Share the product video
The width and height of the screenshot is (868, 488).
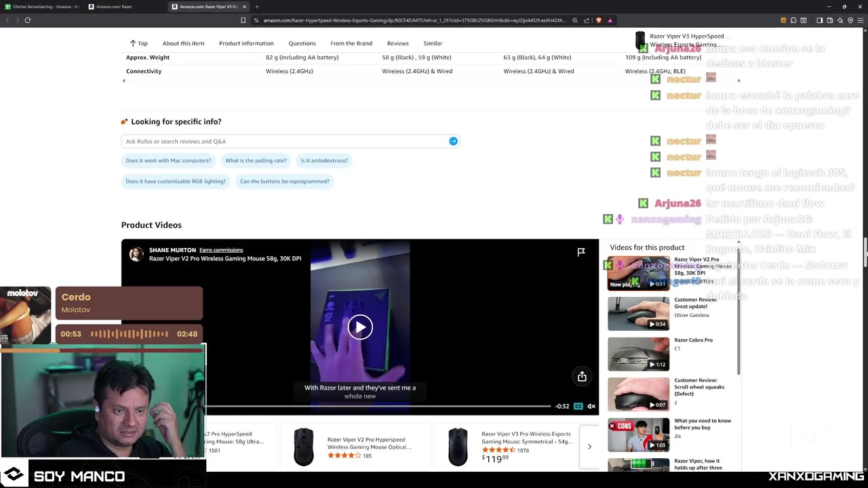coord(582,377)
